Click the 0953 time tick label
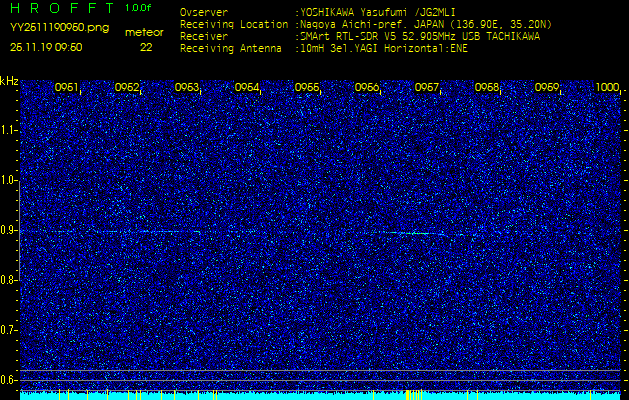The image size is (629, 400). pos(187,87)
